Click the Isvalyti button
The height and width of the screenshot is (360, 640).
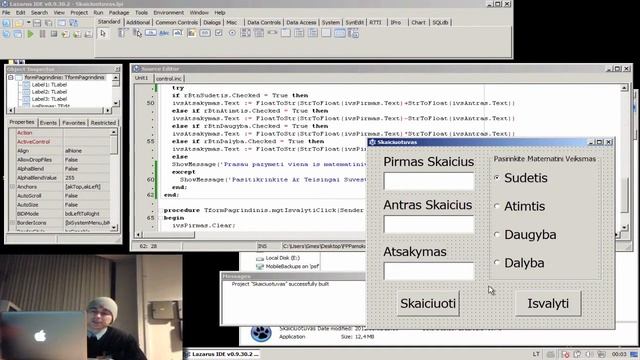tap(548, 303)
